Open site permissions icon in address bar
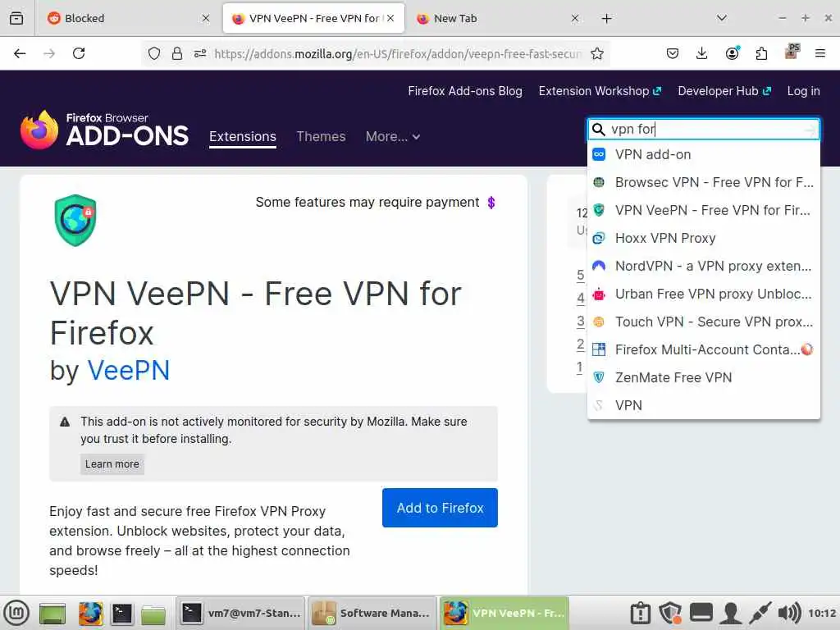 (x=200, y=53)
